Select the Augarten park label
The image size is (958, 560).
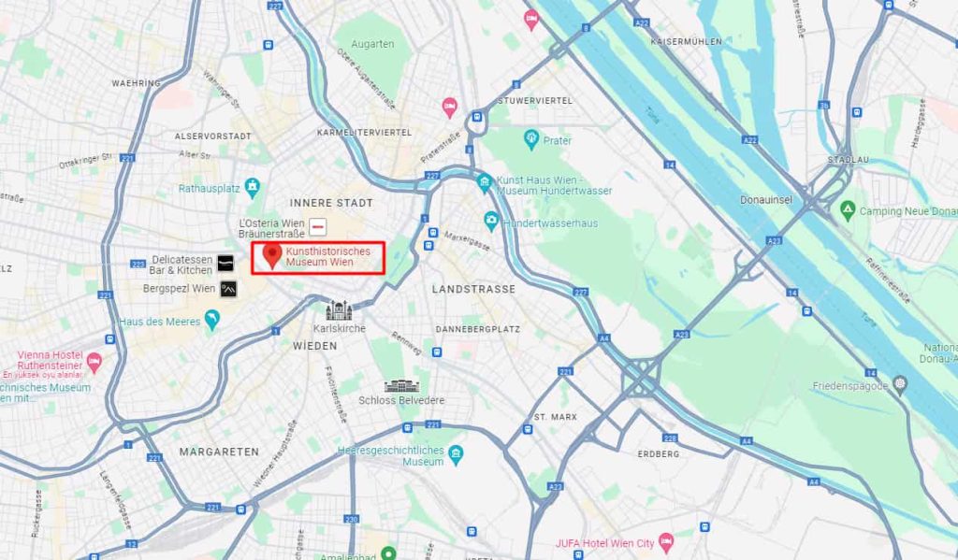(x=372, y=44)
